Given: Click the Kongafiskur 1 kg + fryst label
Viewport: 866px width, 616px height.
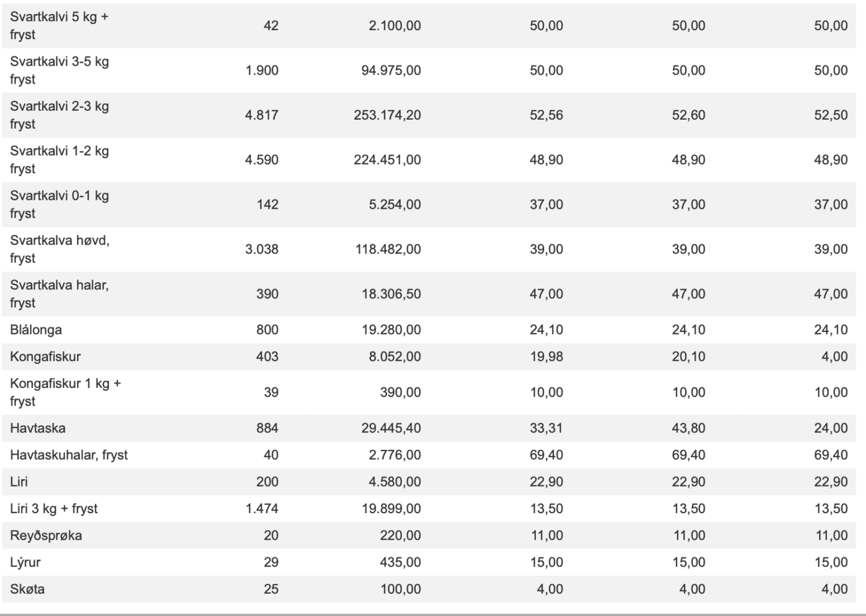Looking at the screenshot, I should click(x=65, y=392).
